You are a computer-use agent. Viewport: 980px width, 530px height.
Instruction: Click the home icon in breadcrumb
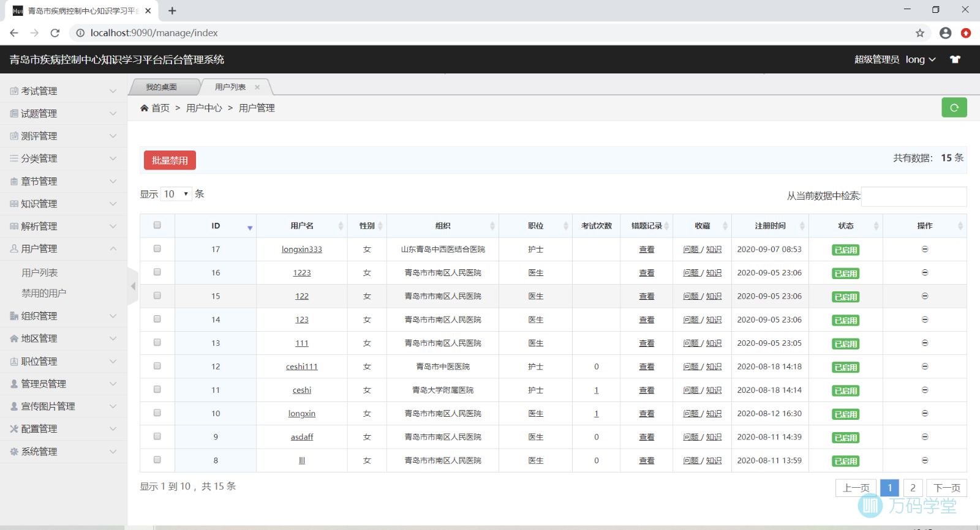pyautogui.click(x=145, y=108)
